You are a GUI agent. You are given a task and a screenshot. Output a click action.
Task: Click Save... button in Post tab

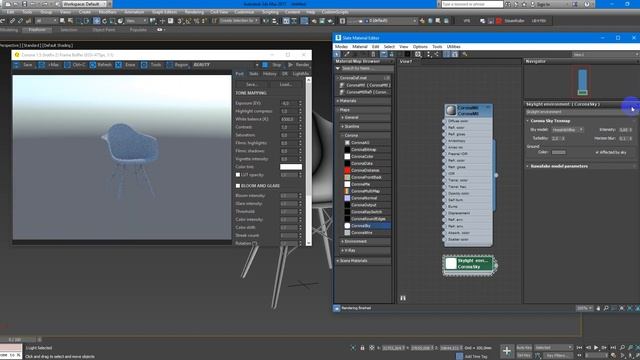tap(252, 84)
